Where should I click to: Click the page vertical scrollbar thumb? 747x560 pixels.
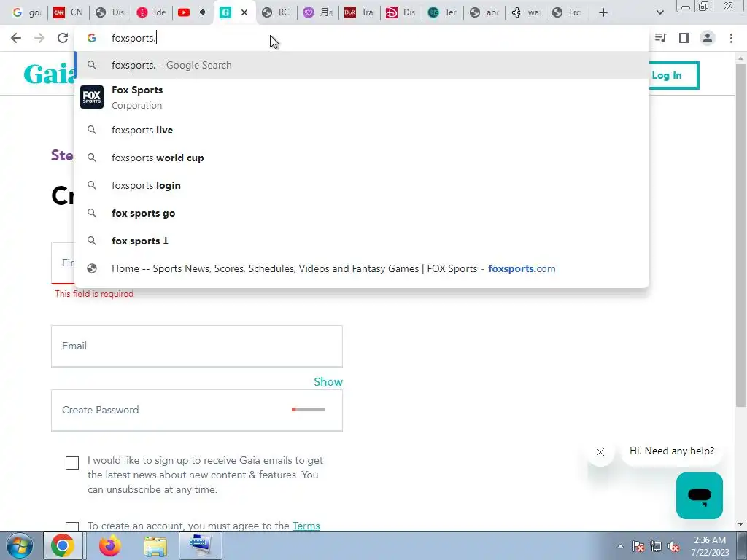[x=740, y=236]
